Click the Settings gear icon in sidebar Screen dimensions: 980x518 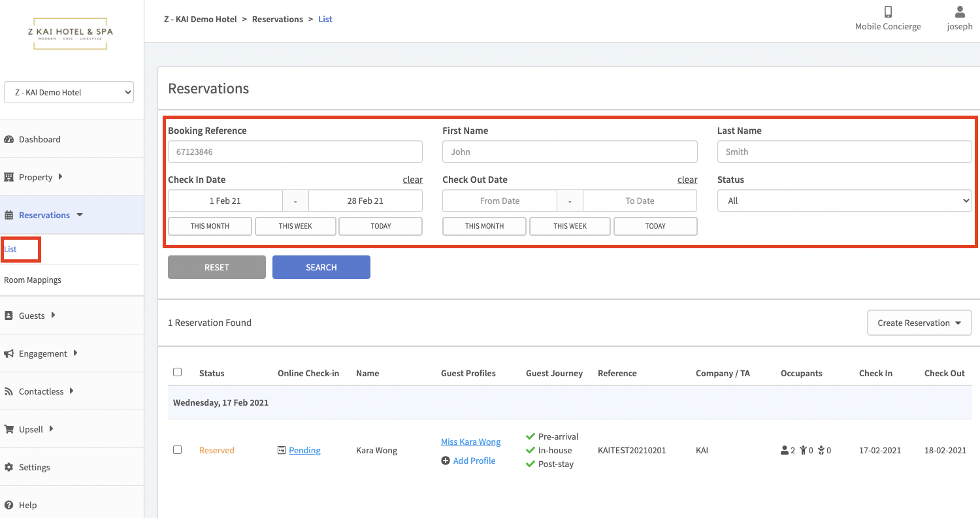click(x=9, y=467)
